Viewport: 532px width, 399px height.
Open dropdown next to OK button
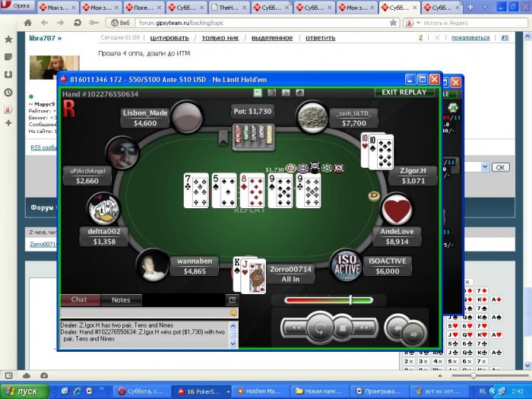click(485, 167)
